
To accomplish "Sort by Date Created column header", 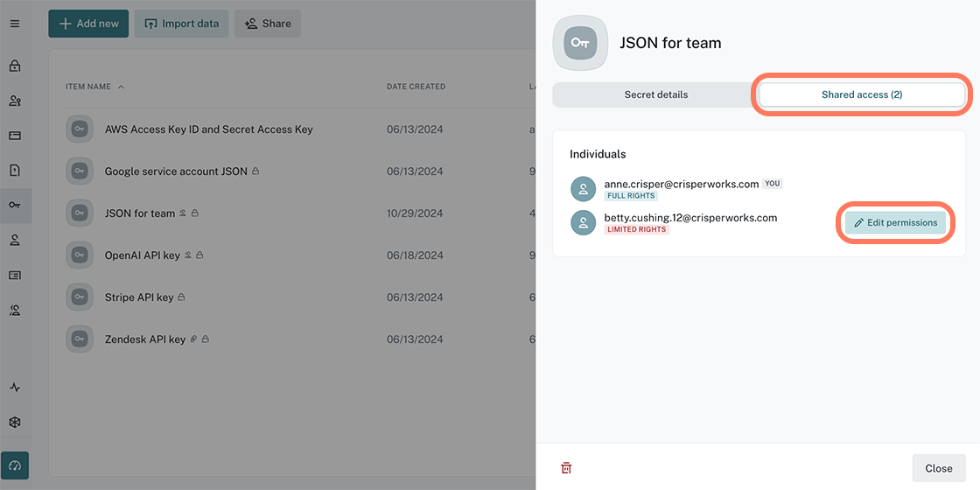I will pyautogui.click(x=416, y=87).
